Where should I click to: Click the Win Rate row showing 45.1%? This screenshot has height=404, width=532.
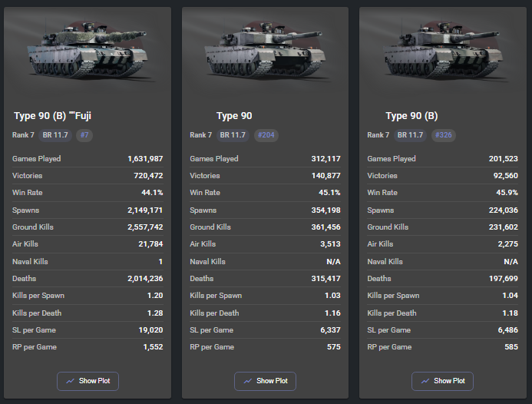pos(265,193)
